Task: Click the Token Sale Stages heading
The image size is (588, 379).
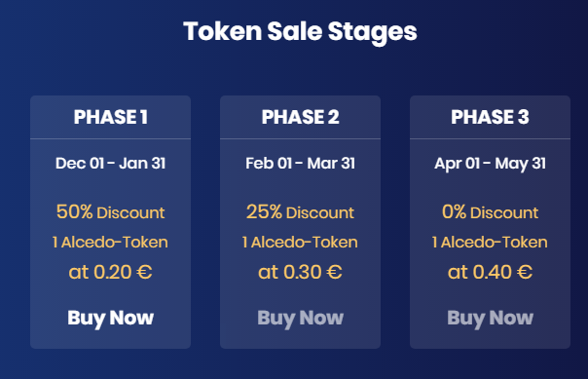Action: [x=300, y=31]
